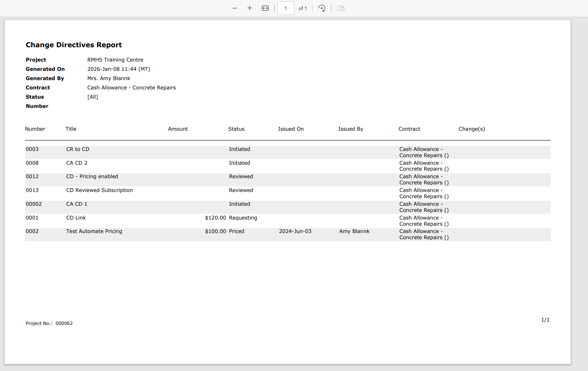Click the 'Number' column header

35,129
